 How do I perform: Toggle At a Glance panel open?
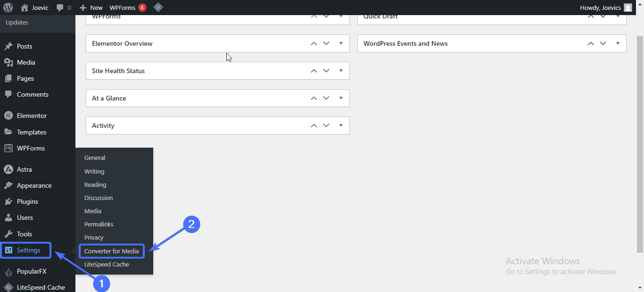coord(341,98)
